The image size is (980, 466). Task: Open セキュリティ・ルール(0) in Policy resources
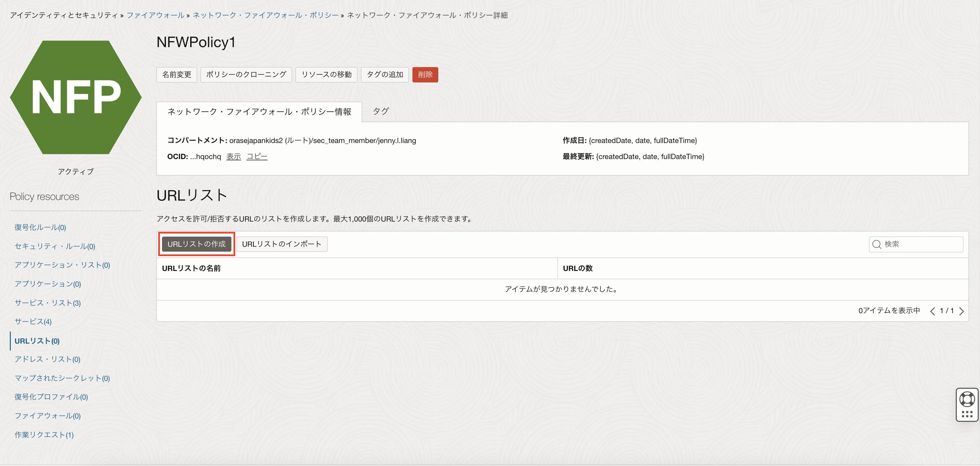(x=55, y=246)
